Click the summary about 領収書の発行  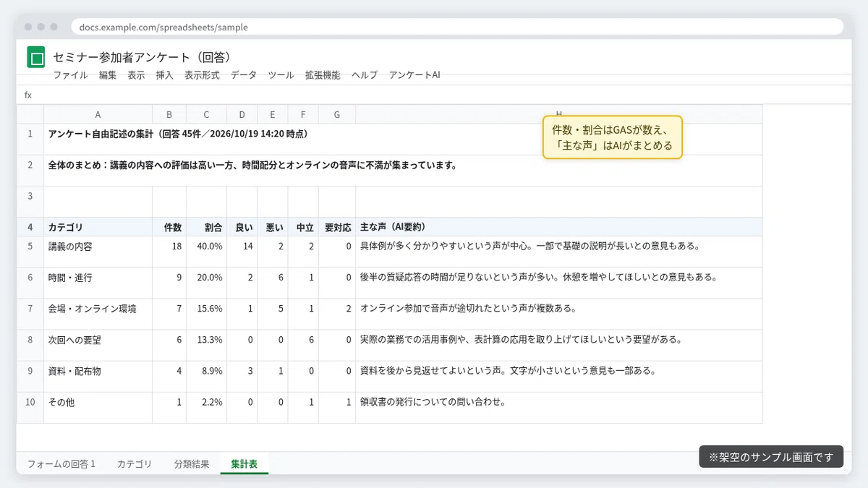[559, 407]
